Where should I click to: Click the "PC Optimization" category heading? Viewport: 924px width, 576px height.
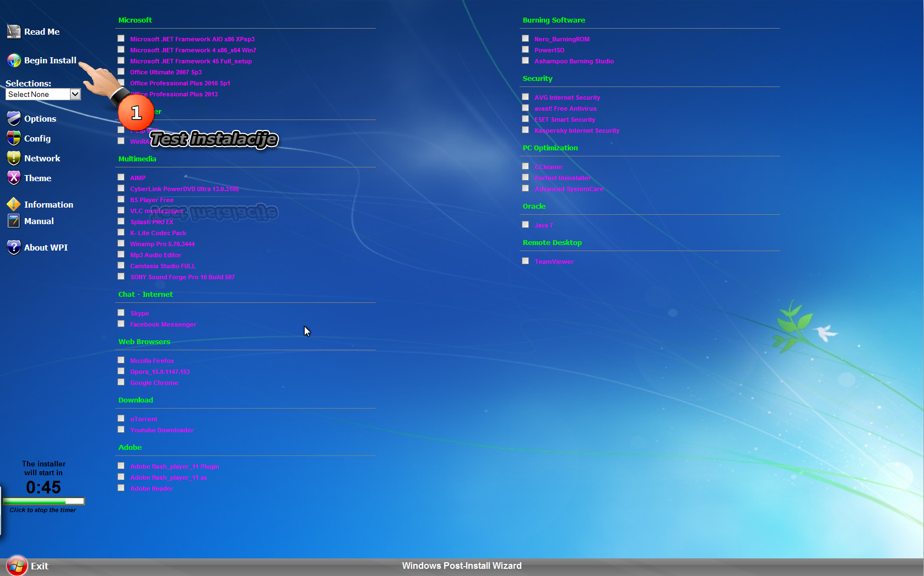[x=550, y=148]
